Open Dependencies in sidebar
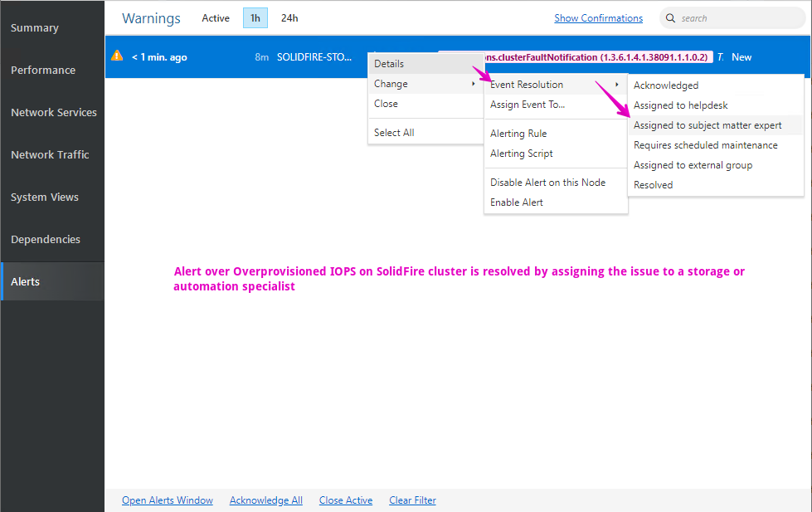Image resolution: width=812 pixels, height=512 pixels. tap(52, 240)
